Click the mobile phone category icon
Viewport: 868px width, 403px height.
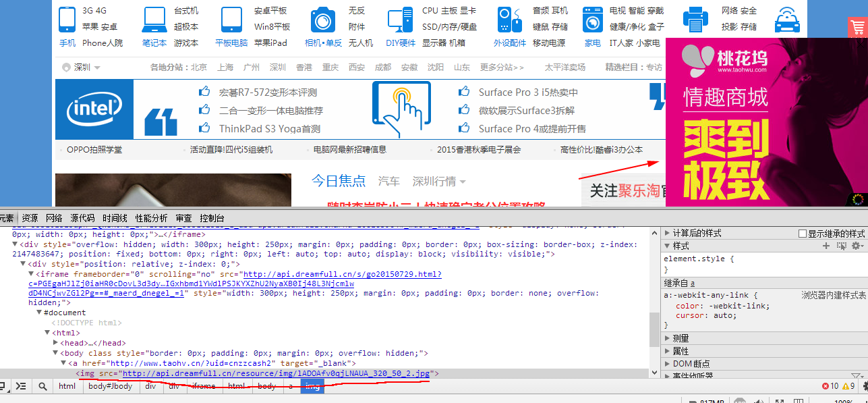(67, 19)
